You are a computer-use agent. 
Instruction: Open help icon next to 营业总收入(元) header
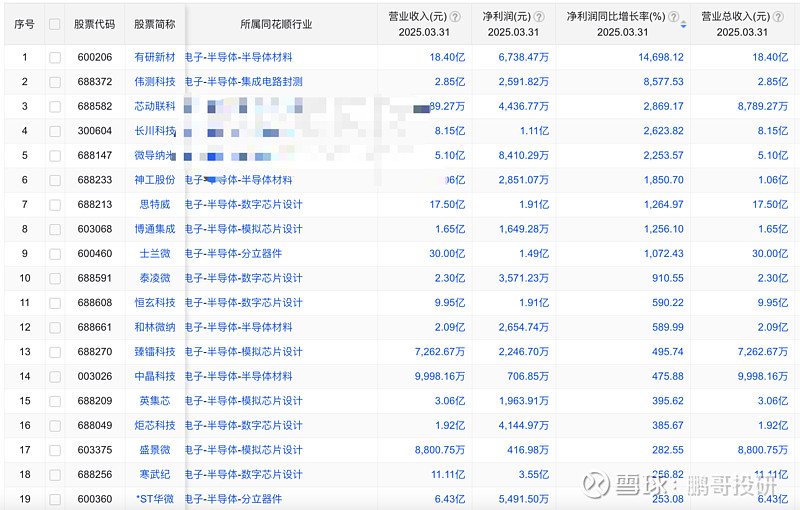[778, 17]
